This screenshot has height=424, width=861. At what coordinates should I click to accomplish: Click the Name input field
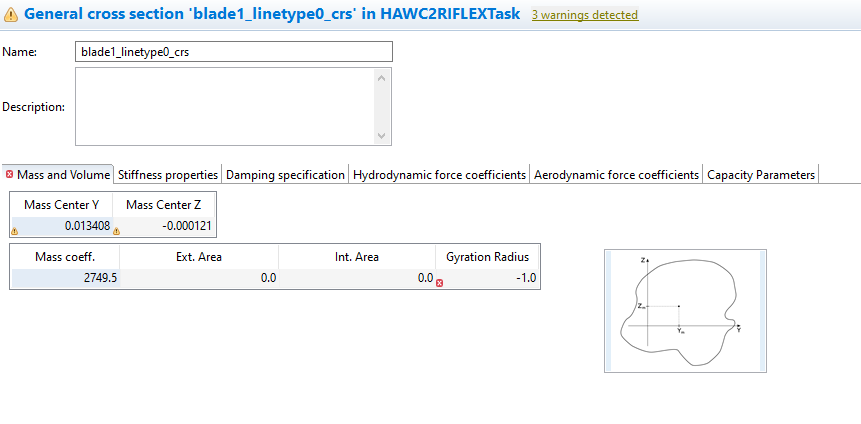(x=234, y=52)
